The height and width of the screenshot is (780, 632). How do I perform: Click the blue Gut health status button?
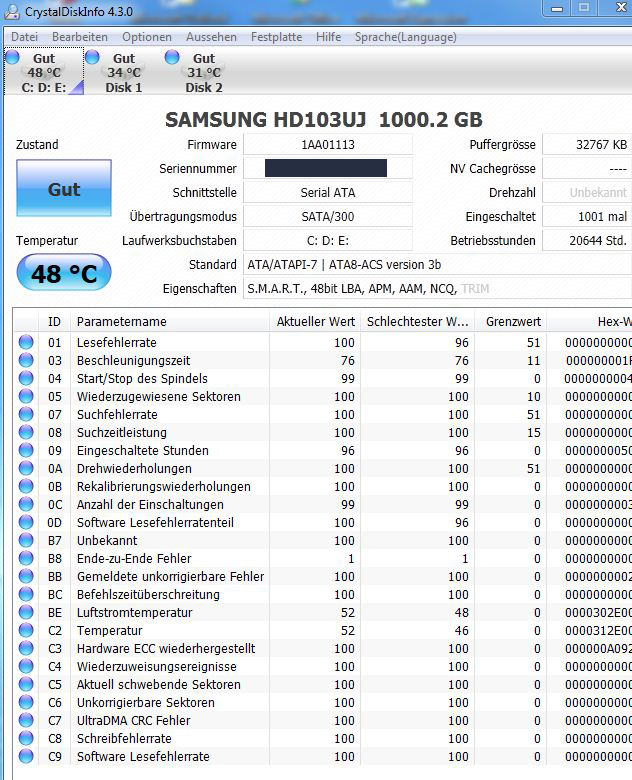click(64, 189)
